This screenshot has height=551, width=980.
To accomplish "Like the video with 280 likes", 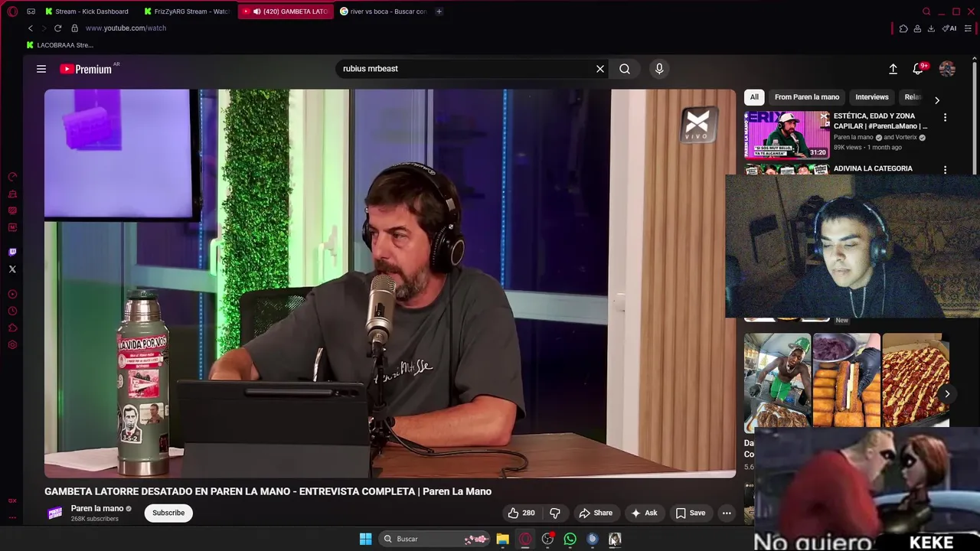I will click(521, 513).
